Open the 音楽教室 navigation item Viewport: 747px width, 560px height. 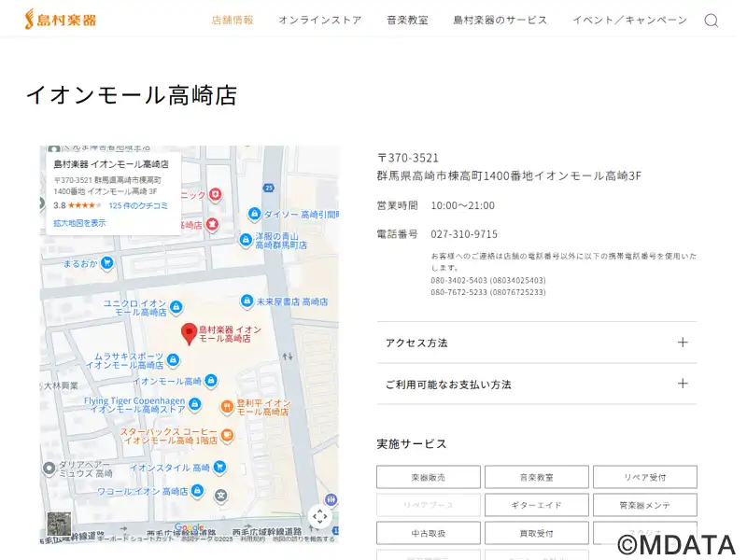(407, 20)
